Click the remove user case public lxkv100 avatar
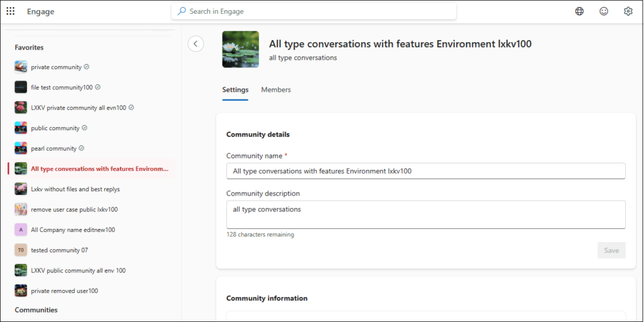644x322 pixels. 21,209
